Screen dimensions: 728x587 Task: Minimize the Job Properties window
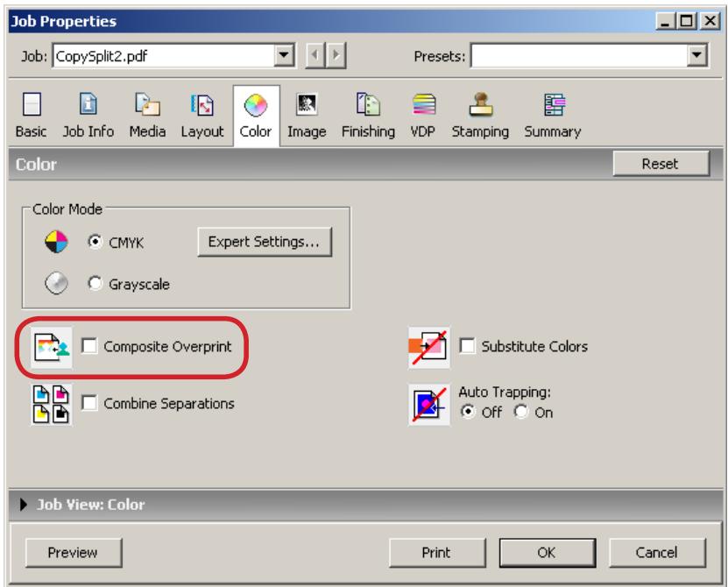tap(665, 21)
